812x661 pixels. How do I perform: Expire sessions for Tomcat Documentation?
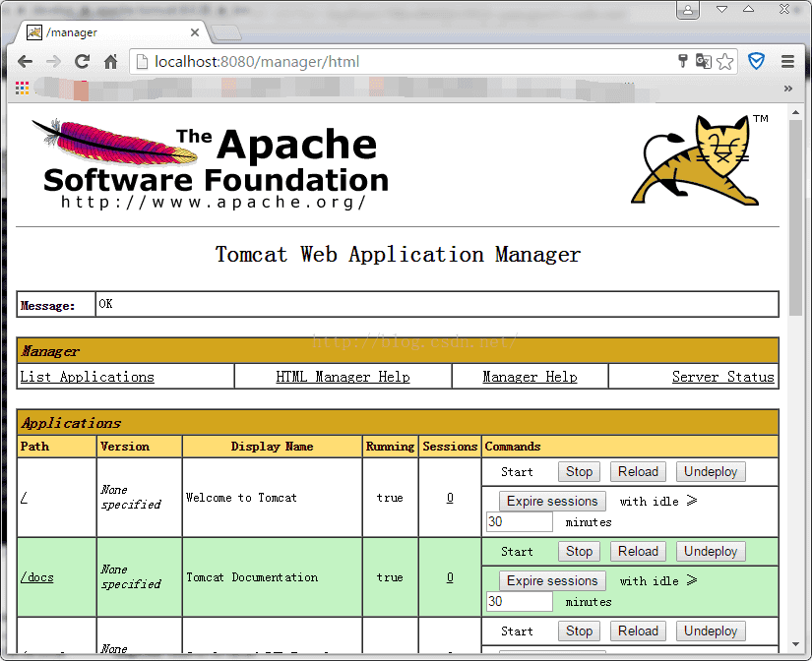point(552,580)
